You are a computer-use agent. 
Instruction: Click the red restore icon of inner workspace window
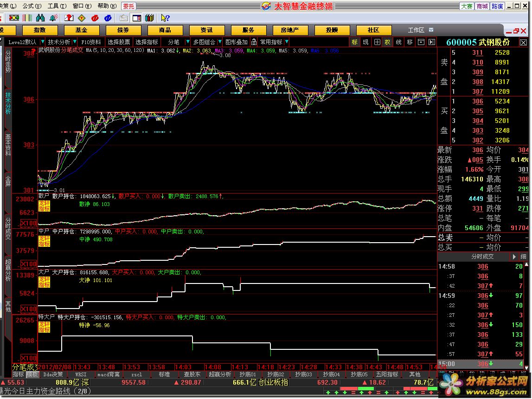tap(516, 31)
